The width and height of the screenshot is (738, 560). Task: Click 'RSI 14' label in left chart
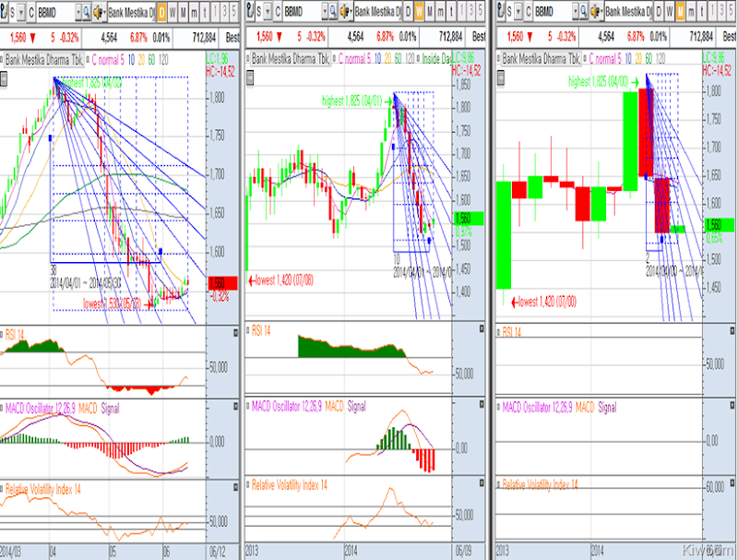tap(15, 335)
